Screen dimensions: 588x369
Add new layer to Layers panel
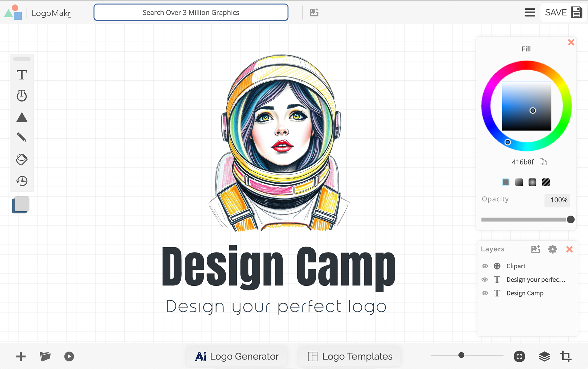pyautogui.click(x=535, y=249)
